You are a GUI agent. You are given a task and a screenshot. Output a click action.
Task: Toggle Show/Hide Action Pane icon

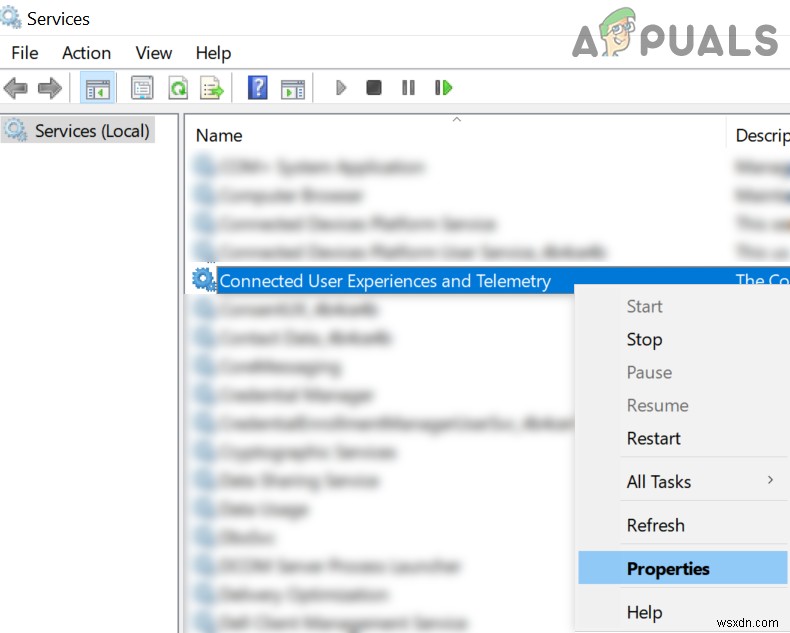coord(293,89)
